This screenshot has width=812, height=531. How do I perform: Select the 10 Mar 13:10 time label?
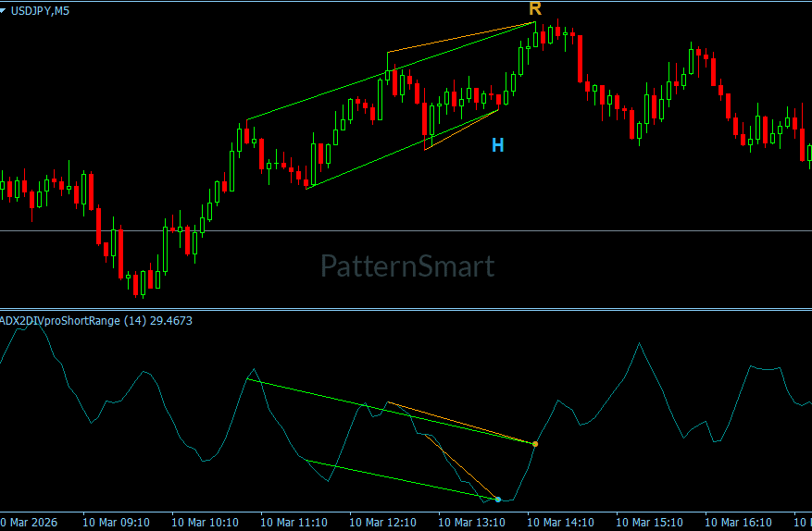[x=472, y=522]
